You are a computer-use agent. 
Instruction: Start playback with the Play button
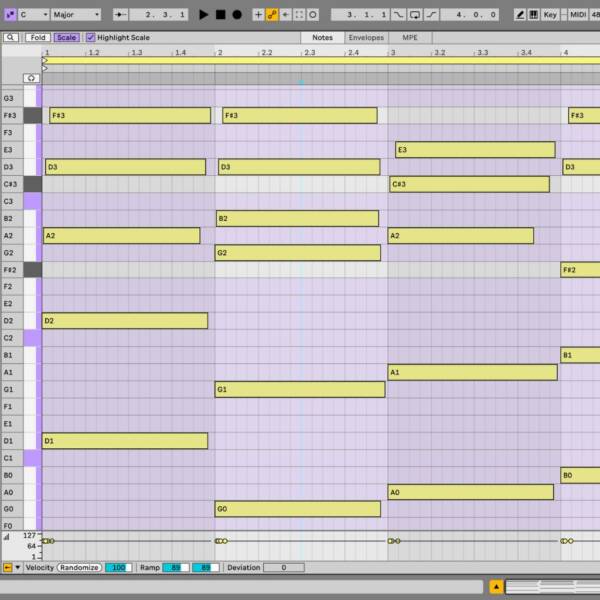coord(204,15)
